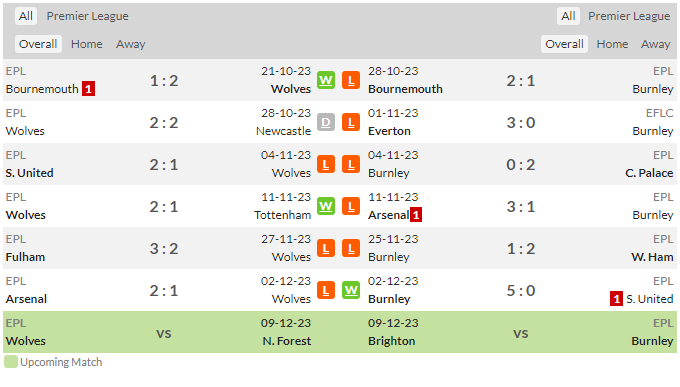680x387 pixels.
Task: Switch left table to Home matches
Action: pos(87,44)
